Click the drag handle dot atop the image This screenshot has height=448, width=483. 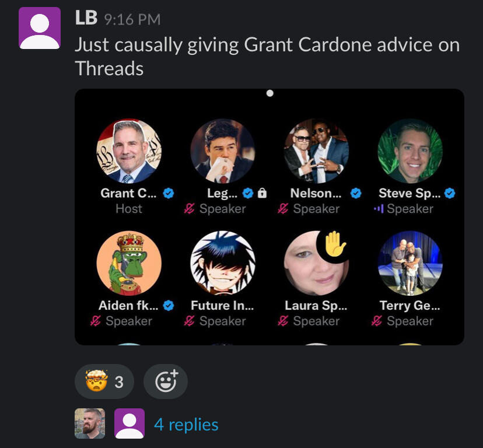coord(270,93)
